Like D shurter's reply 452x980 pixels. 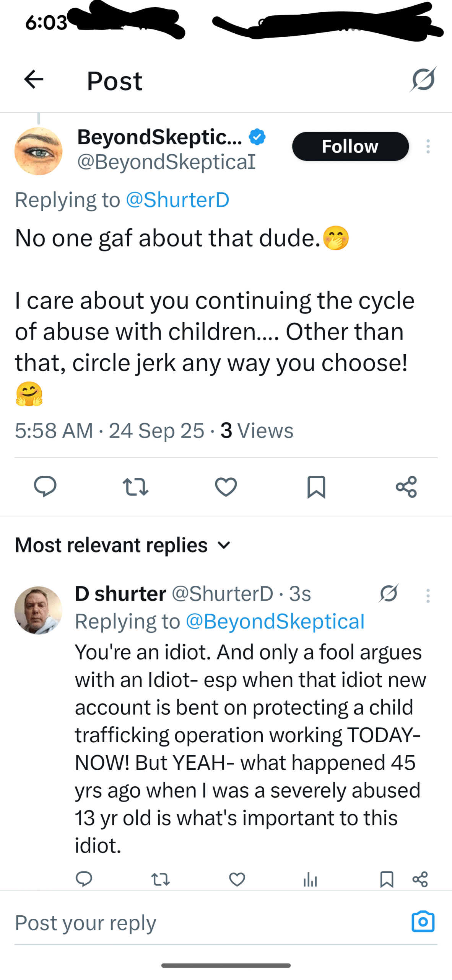[x=237, y=879]
